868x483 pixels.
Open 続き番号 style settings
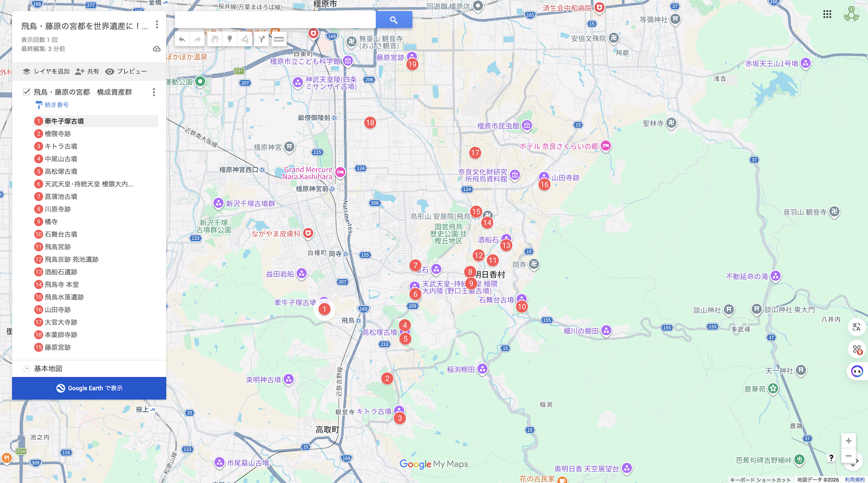point(52,105)
